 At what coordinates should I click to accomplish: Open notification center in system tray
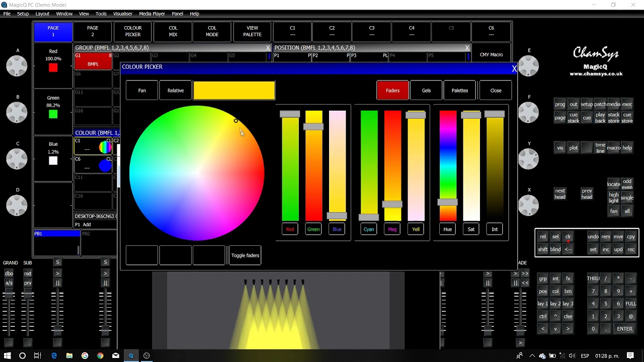[x=630, y=355]
